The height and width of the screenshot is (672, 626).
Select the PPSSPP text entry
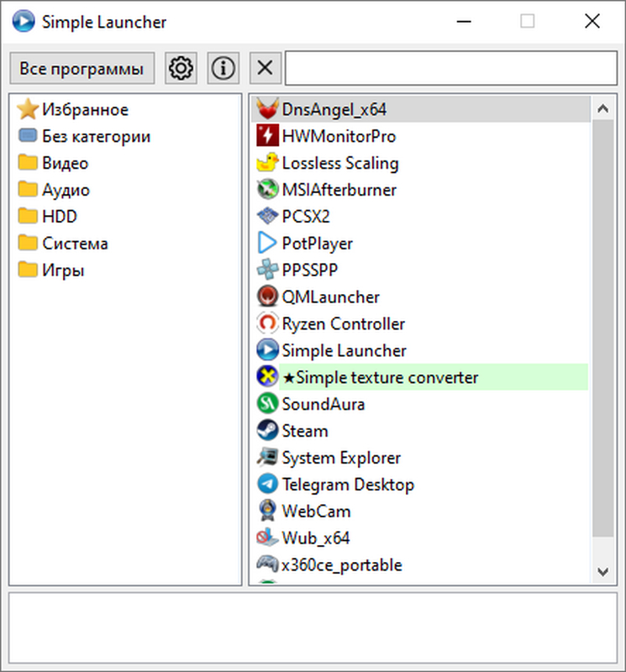(x=309, y=270)
